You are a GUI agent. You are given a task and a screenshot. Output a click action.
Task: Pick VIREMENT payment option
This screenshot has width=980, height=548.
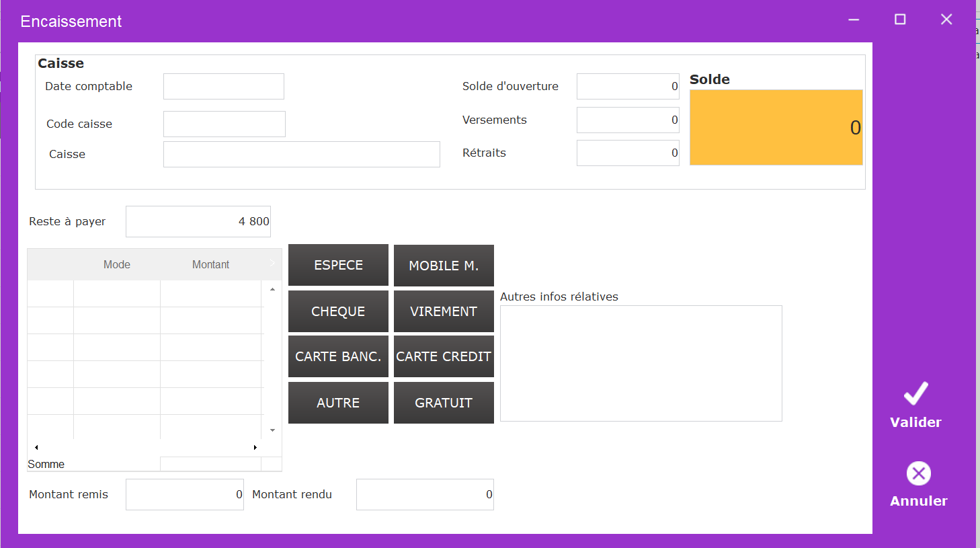click(444, 311)
